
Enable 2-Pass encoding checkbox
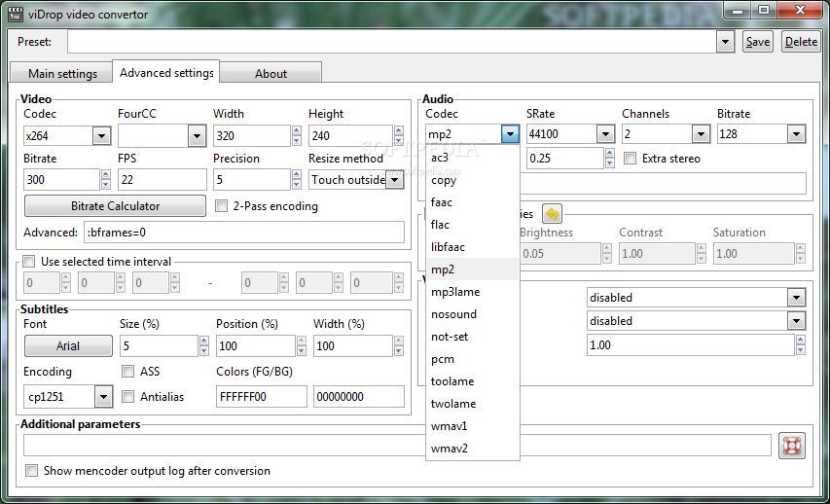tap(221, 206)
